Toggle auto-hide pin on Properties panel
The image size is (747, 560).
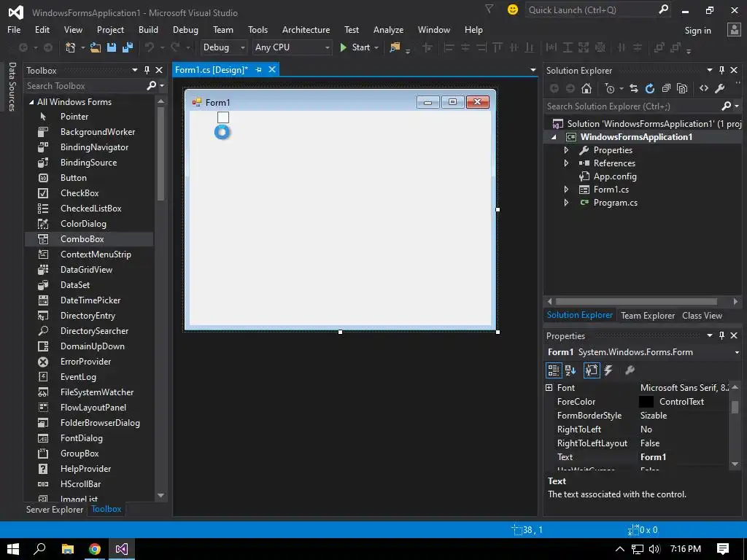tap(721, 335)
